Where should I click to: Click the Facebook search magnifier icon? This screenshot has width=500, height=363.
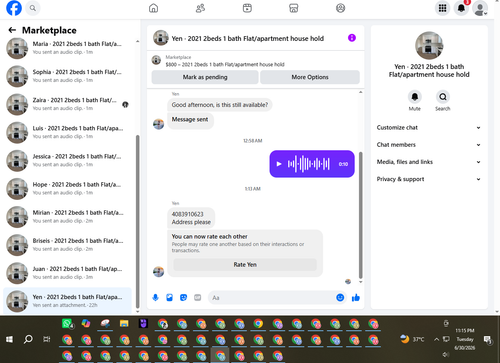[x=33, y=8]
